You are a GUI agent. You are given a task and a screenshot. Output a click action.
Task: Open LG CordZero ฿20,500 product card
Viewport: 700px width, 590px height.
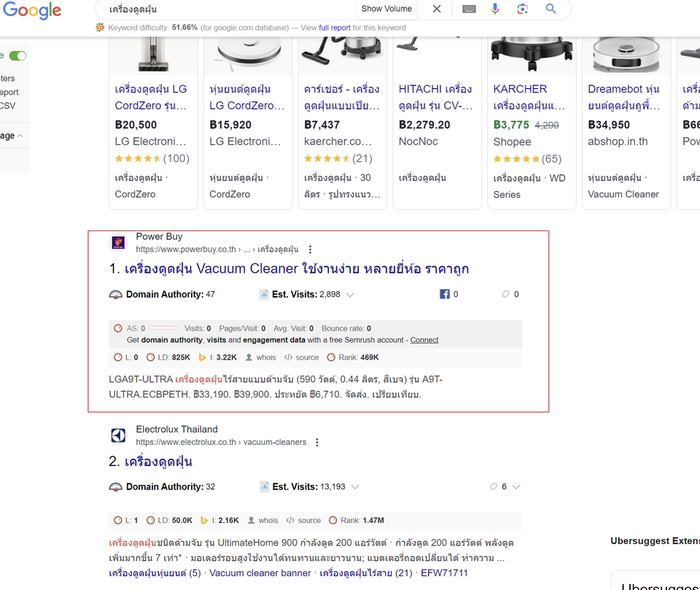tap(152, 123)
